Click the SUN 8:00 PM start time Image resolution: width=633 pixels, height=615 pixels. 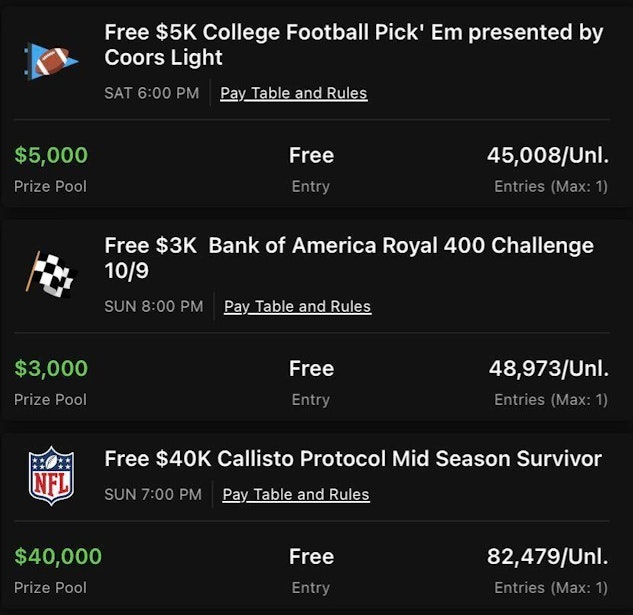pos(153,306)
